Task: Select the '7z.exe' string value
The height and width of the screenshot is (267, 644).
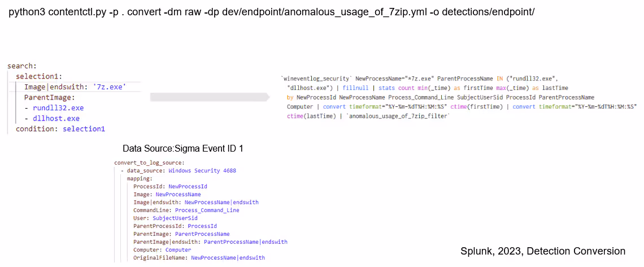Action: point(109,87)
